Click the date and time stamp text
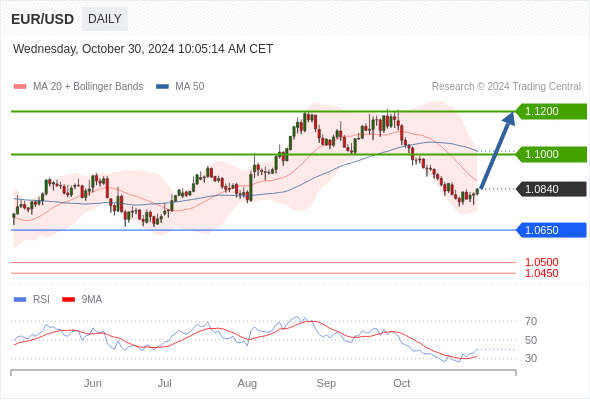 coord(143,49)
